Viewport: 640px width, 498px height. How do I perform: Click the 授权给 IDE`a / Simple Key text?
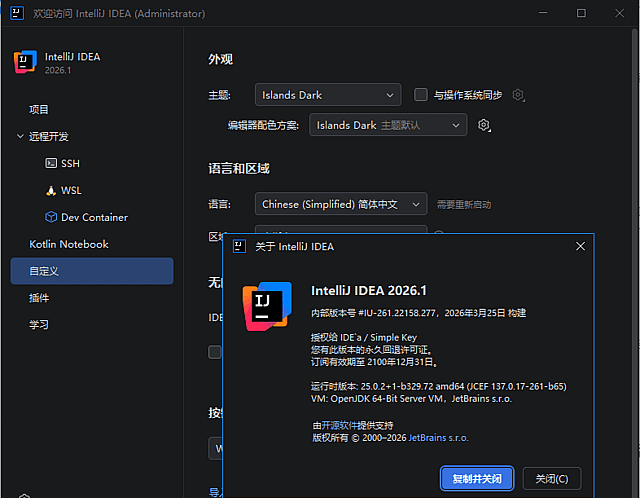(x=364, y=338)
